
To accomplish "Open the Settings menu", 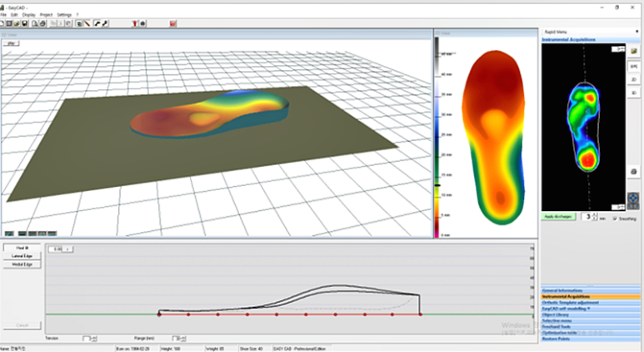I will coord(64,15).
